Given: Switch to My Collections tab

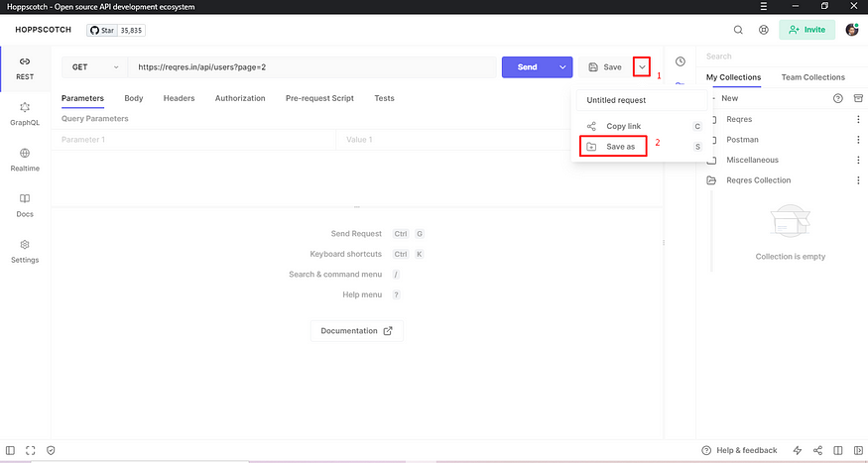Looking at the screenshot, I should coord(733,77).
